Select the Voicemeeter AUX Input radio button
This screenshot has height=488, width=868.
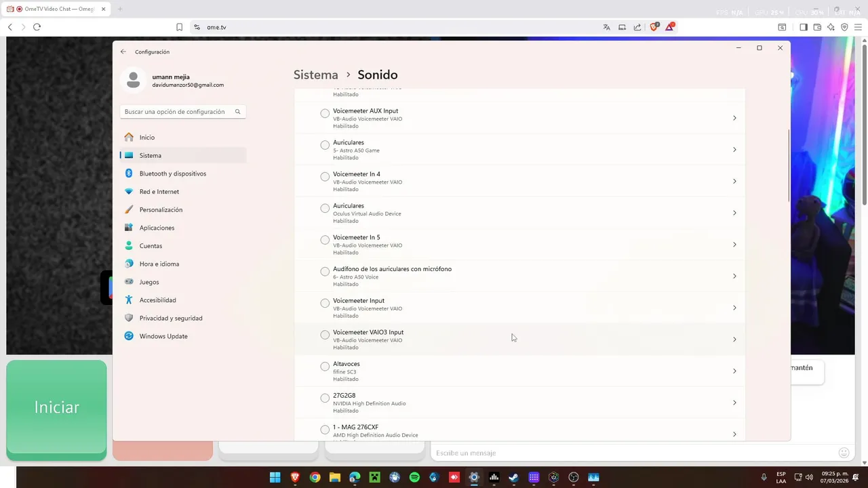coord(325,113)
